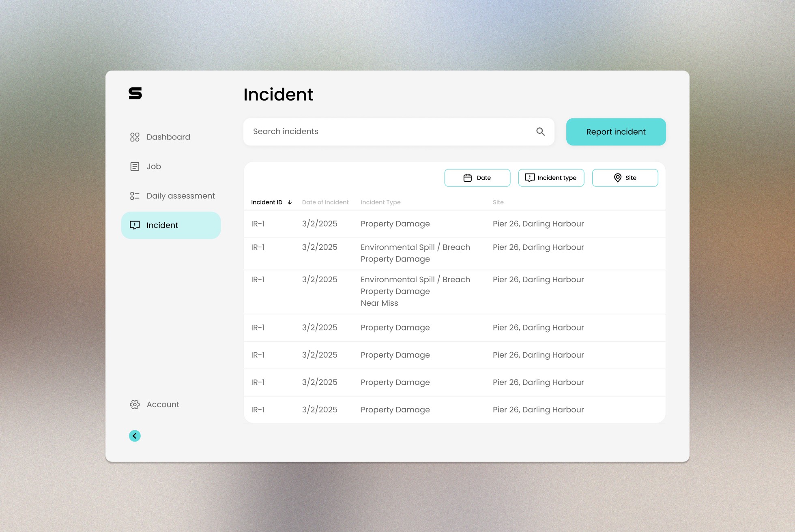
Task: Click the Dashboard grid icon
Action: pyautogui.click(x=135, y=137)
